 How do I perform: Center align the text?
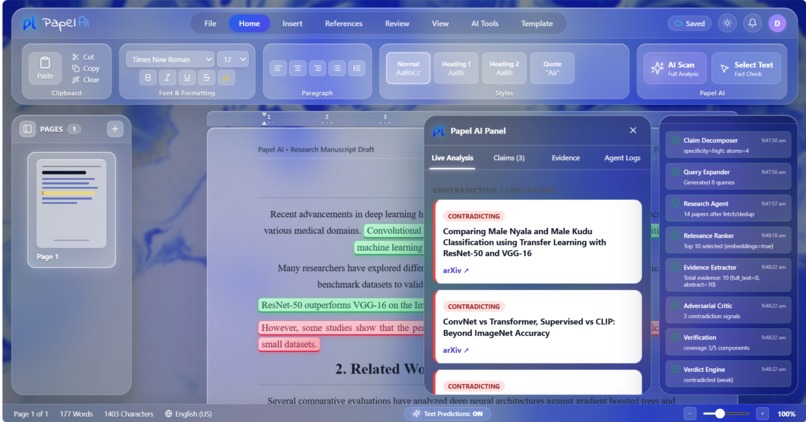pos(298,68)
